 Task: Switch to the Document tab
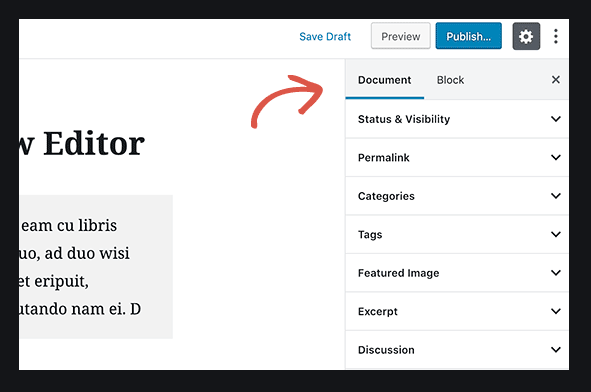click(384, 80)
